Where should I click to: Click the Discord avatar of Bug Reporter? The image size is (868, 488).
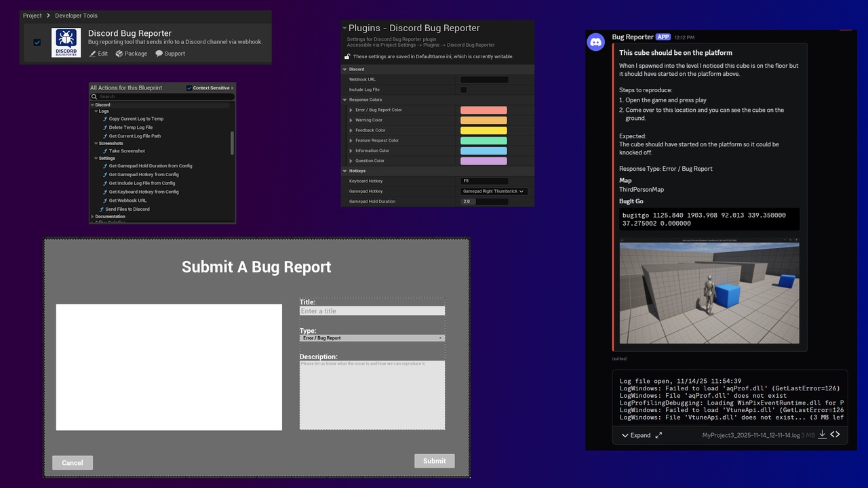pos(596,42)
